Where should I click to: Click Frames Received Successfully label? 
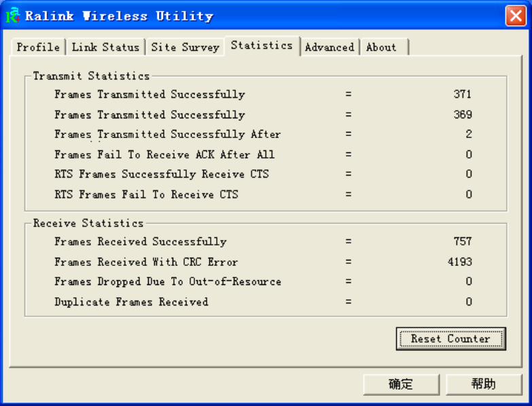[141, 241]
